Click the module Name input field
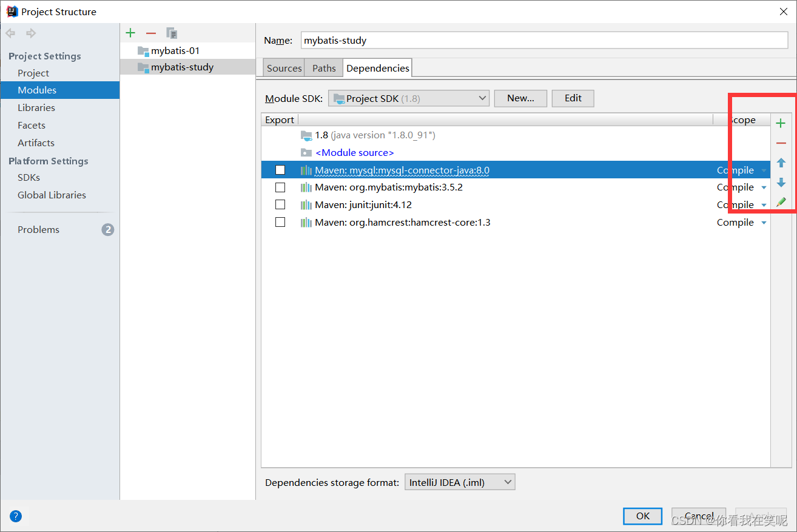797x532 pixels. pyautogui.click(x=544, y=40)
